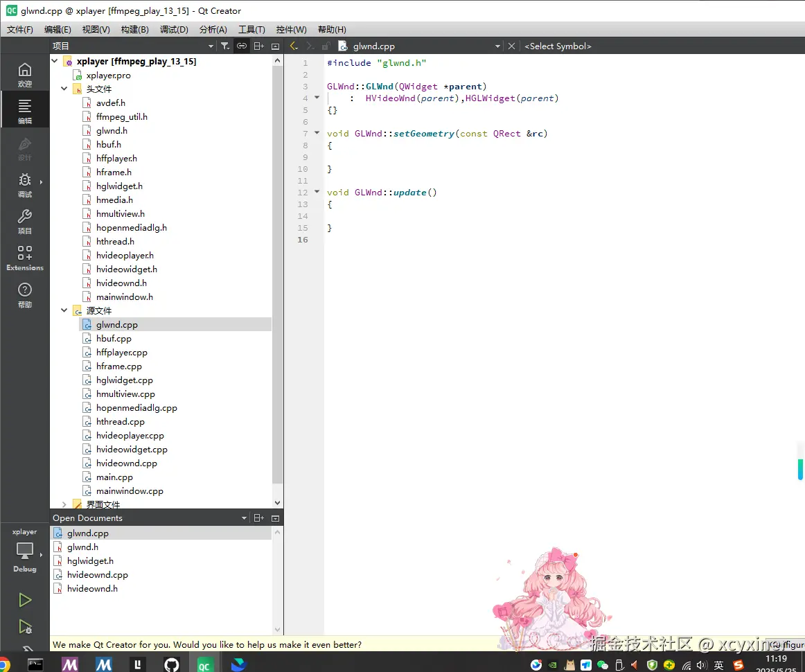Select mainwindow.h in the project tree
The width and height of the screenshot is (805, 672).
(124, 297)
